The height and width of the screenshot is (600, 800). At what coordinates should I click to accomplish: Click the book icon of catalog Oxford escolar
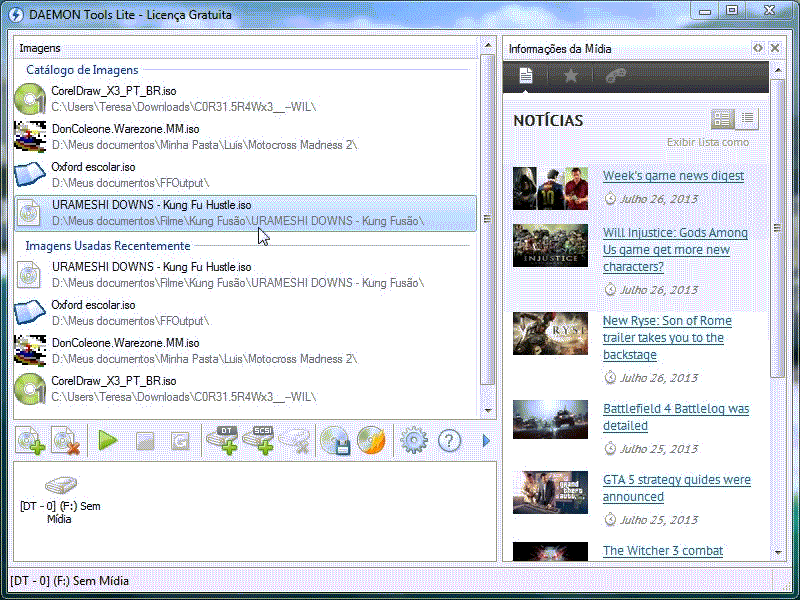tap(30, 174)
